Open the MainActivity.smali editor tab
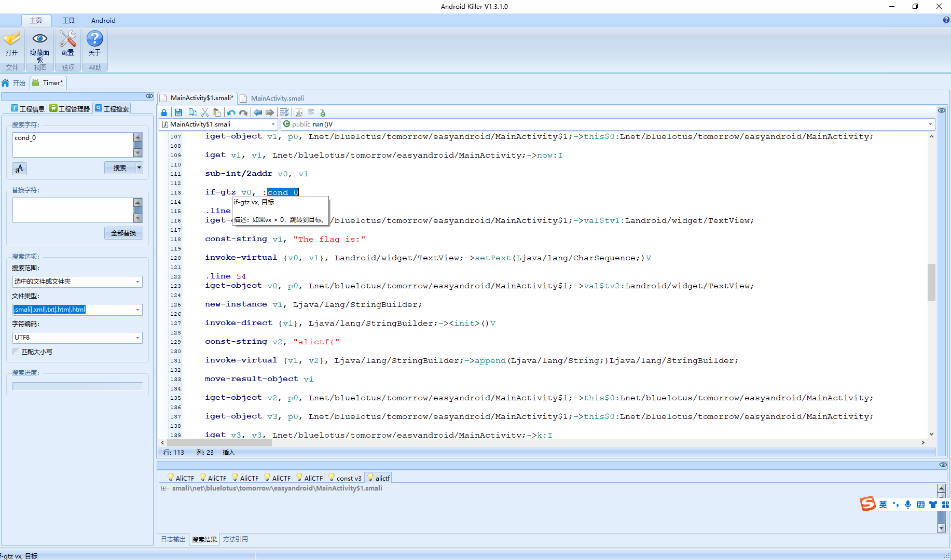 point(273,98)
